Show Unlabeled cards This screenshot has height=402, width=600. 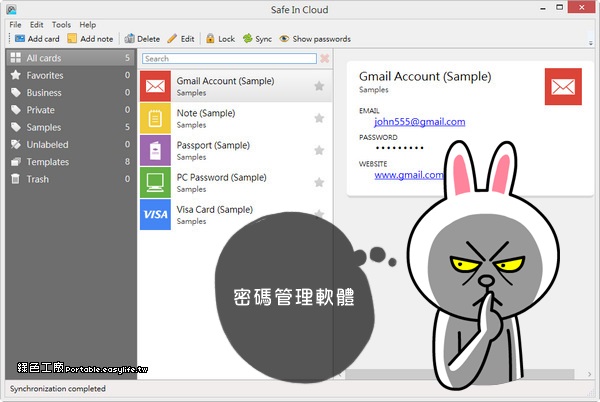[71, 145]
